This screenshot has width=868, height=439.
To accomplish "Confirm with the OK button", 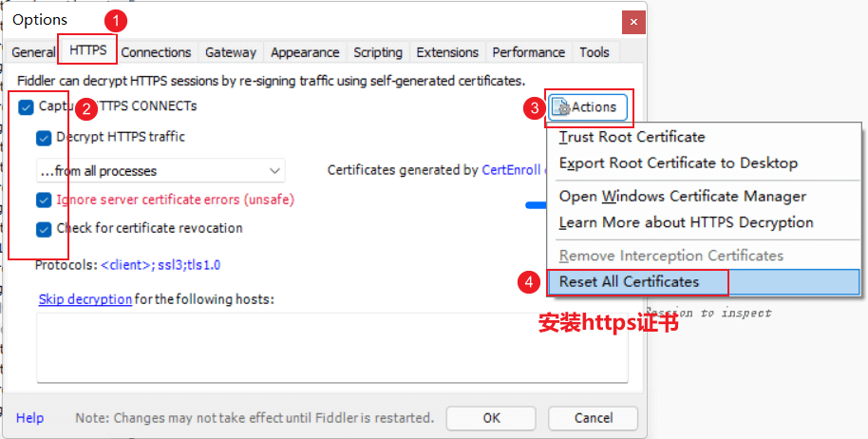I will pos(491,418).
